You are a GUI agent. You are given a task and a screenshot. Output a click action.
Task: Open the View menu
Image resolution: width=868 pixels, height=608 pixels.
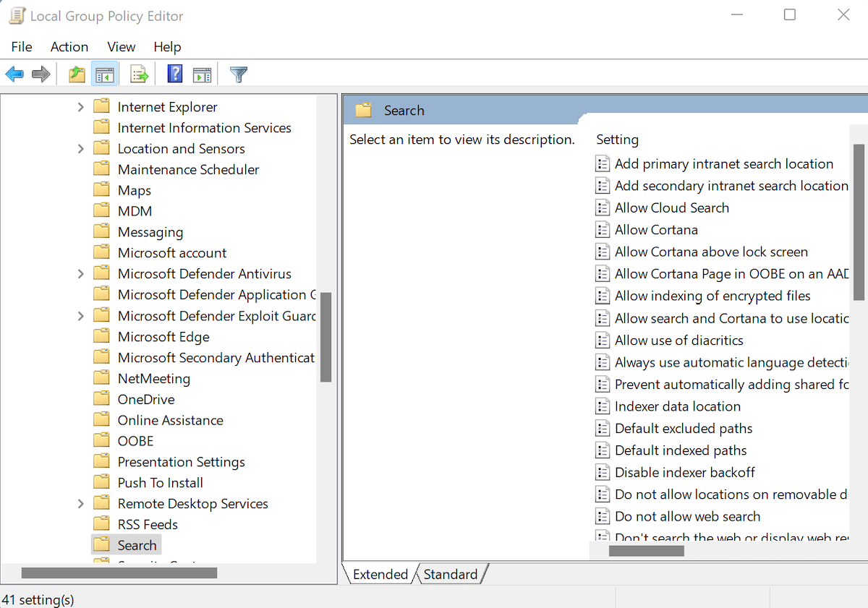[120, 46]
